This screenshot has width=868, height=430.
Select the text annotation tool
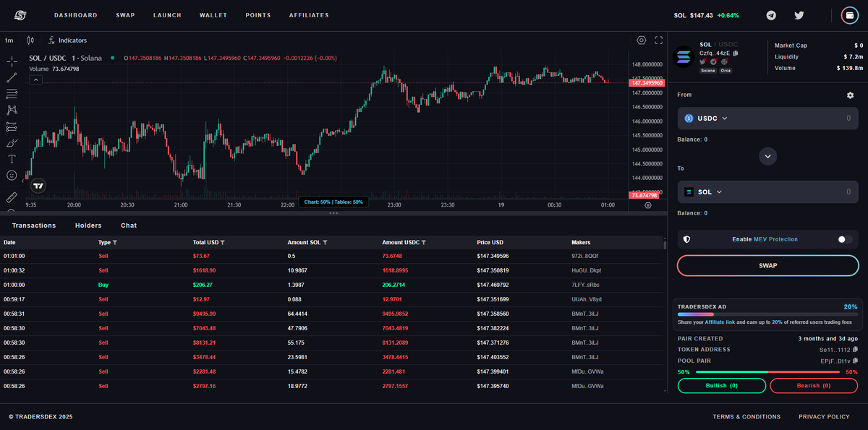[x=12, y=159]
